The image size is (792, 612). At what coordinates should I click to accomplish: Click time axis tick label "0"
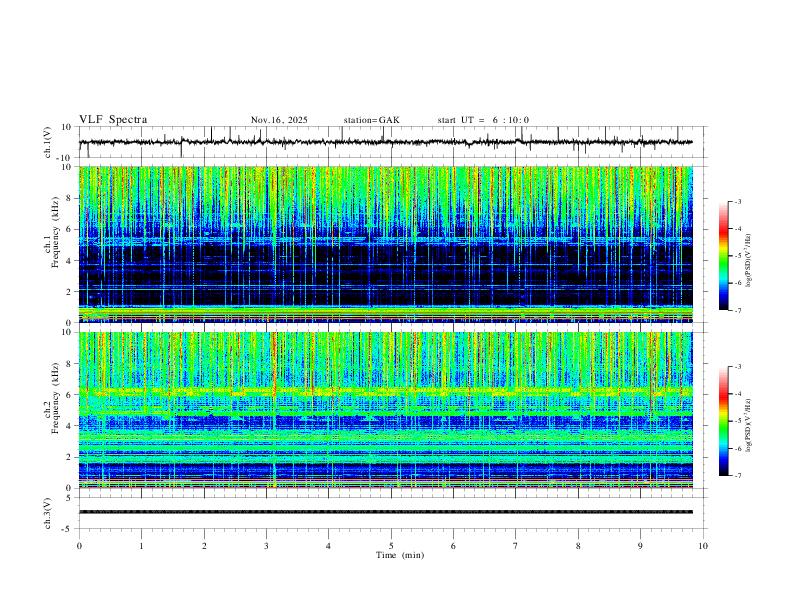click(x=79, y=546)
